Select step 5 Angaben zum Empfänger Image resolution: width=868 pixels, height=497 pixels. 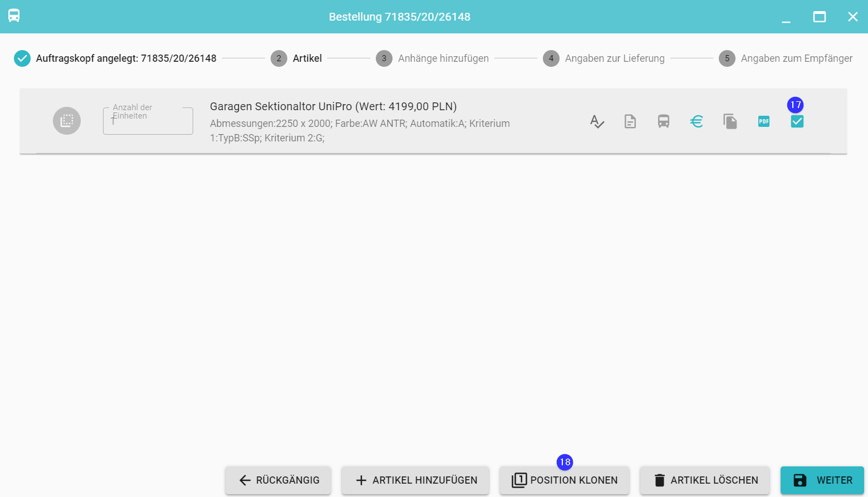pyautogui.click(x=785, y=58)
